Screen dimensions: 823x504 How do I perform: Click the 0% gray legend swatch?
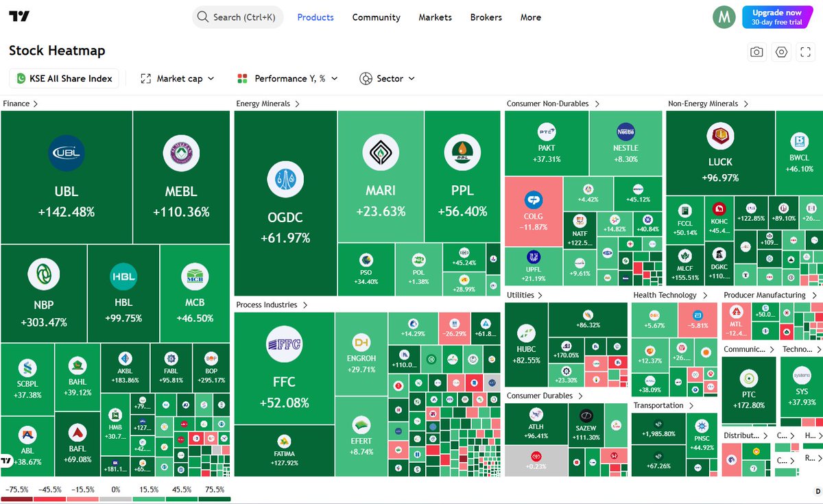116,499
